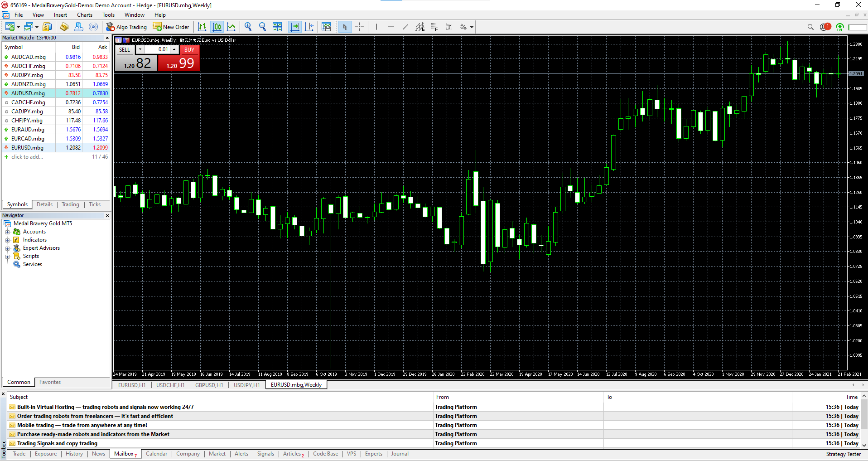The width and height of the screenshot is (868, 461).
Task: Switch to the USDCHF,H1 chart tab
Action: [x=170, y=385]
